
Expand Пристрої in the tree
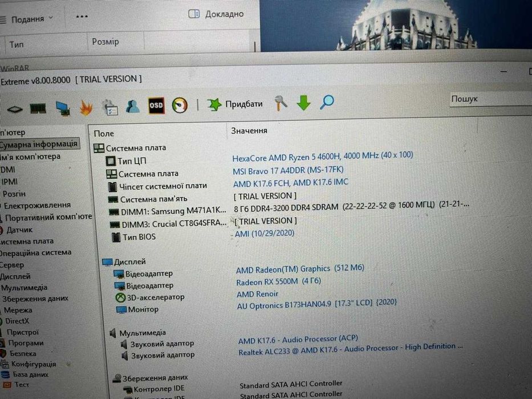coord(23,332)
